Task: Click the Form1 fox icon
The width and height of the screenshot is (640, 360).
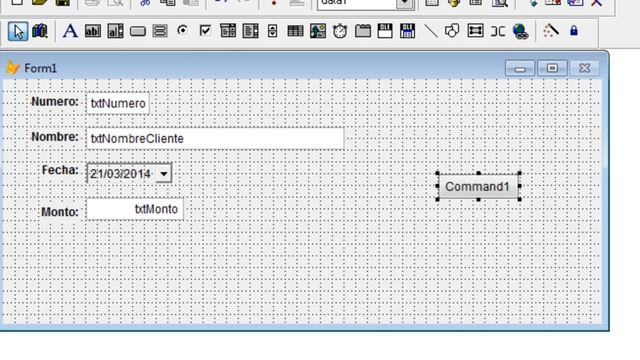Action: tap(13, 68)
